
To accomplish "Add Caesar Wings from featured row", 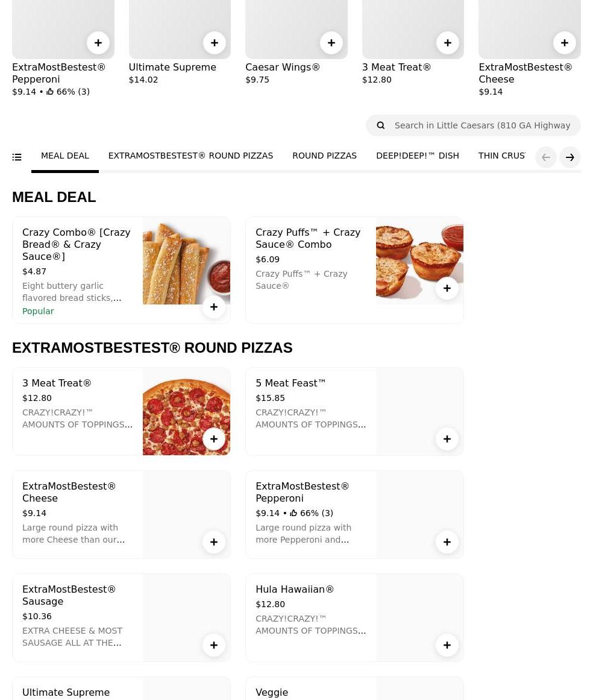I will tap(331, 43).
